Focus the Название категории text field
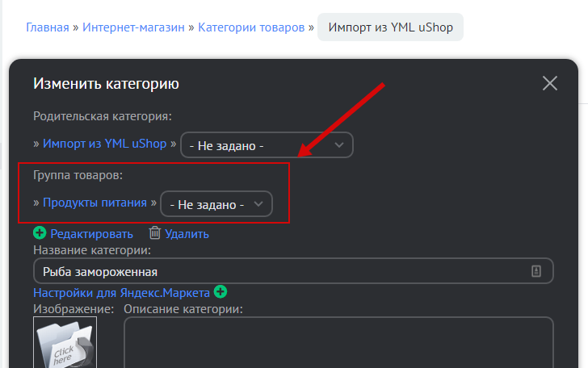The image size is (588, 368). tap(275, 271)
